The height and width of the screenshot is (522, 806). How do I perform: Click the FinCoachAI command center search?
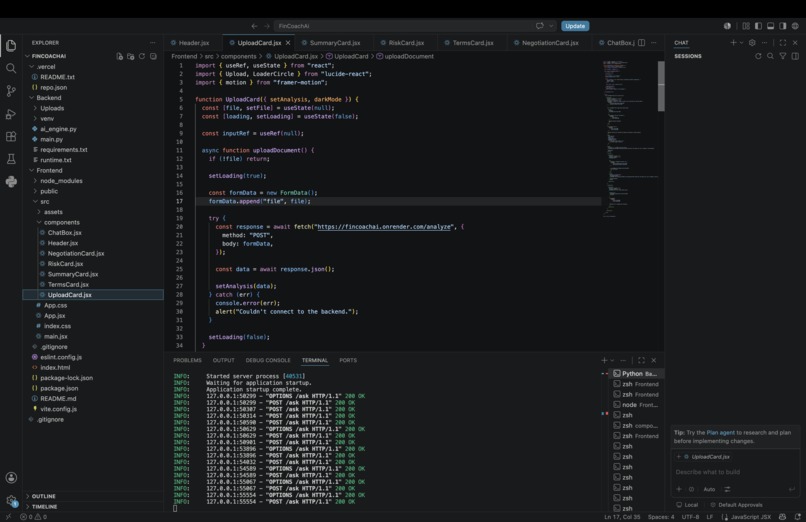pyautogui.click(x=415, y=26)
